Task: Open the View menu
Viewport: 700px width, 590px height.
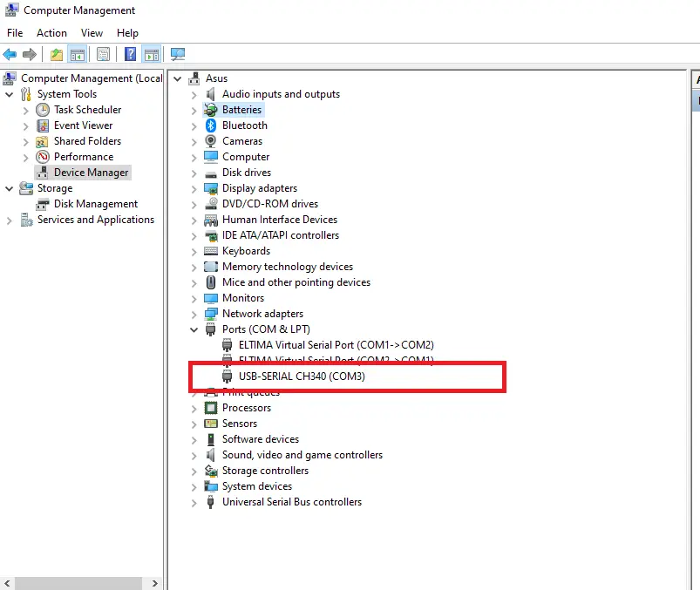Action: (92, 33)
